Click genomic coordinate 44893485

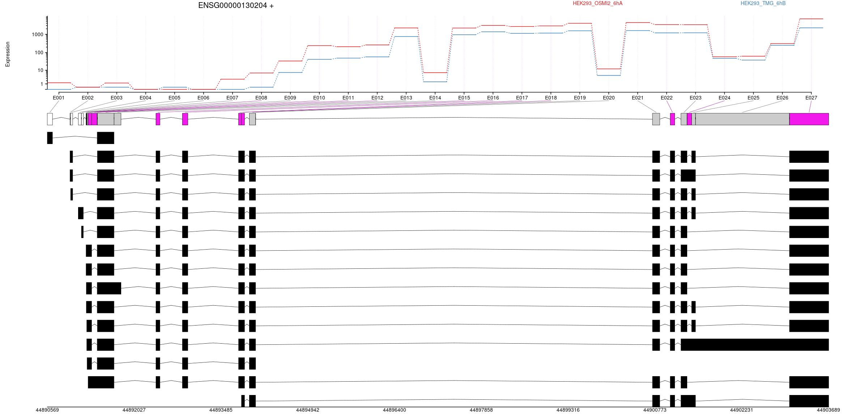tap(221, 410)
